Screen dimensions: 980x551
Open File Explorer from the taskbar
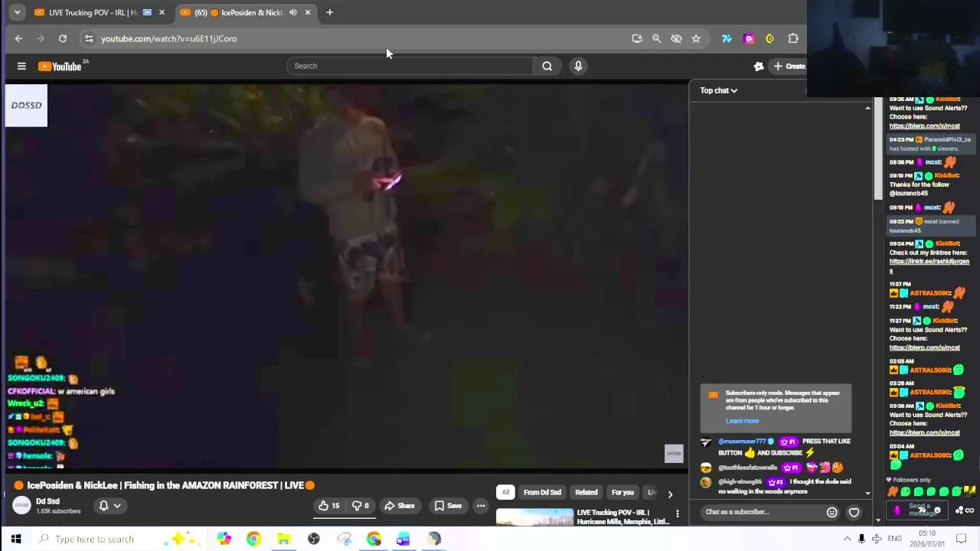[283, 539]
